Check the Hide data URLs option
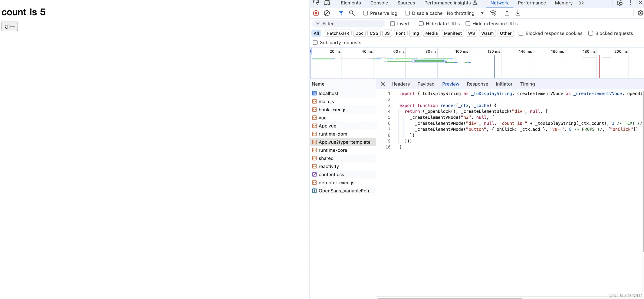 click(x=421, y=24)
